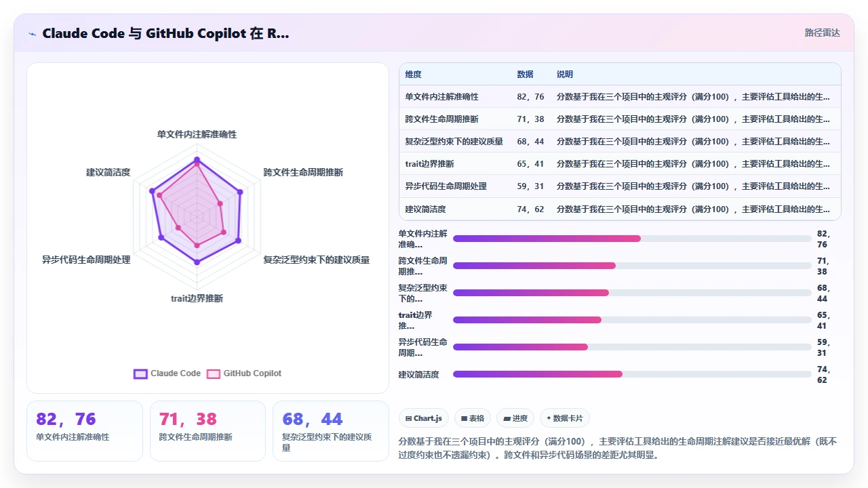Click the "进度" chip
This screenshot has height=488, width=868.
point(515,418)
